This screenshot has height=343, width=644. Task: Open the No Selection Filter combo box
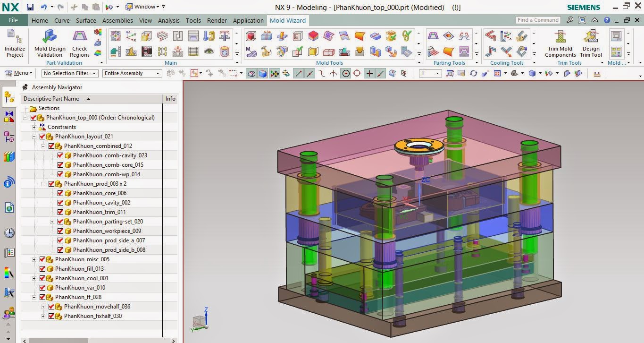pyautogui.click(x=69, y=73)
